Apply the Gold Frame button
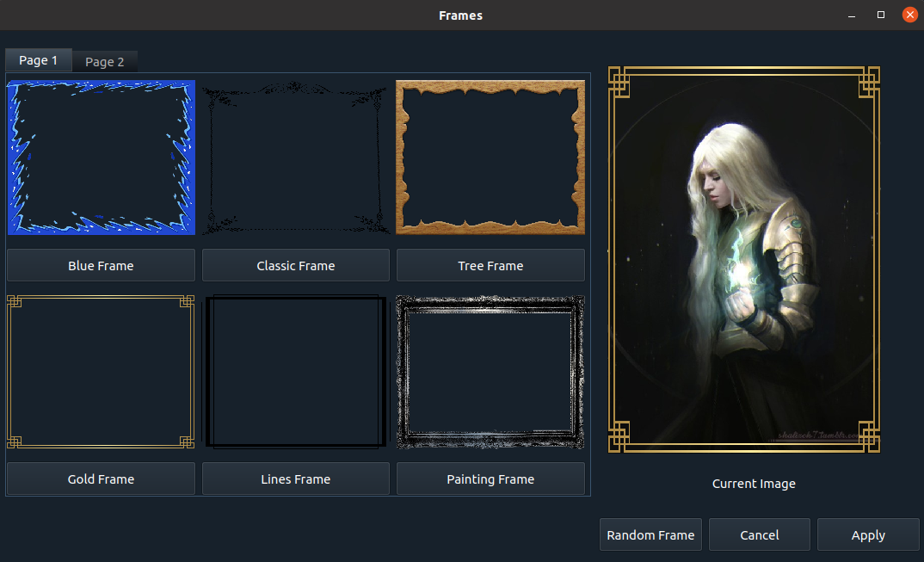Screen dimensions: 924x562 click(101, 479)
